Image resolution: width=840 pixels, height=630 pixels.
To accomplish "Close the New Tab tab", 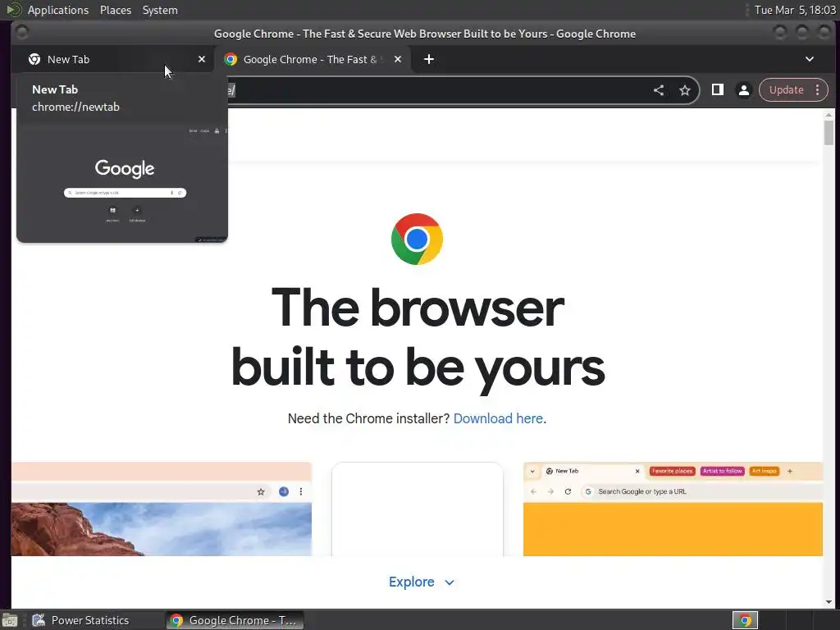I will coord(202,59).
